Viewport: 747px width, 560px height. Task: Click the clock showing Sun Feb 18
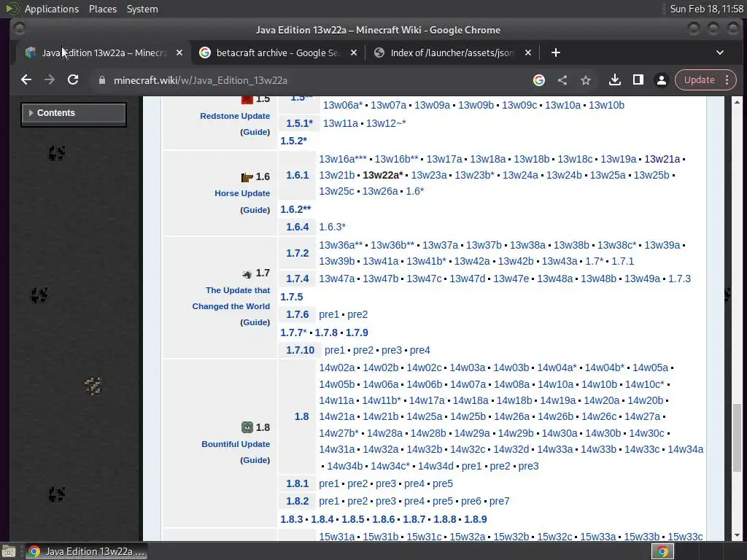(706, 9)
